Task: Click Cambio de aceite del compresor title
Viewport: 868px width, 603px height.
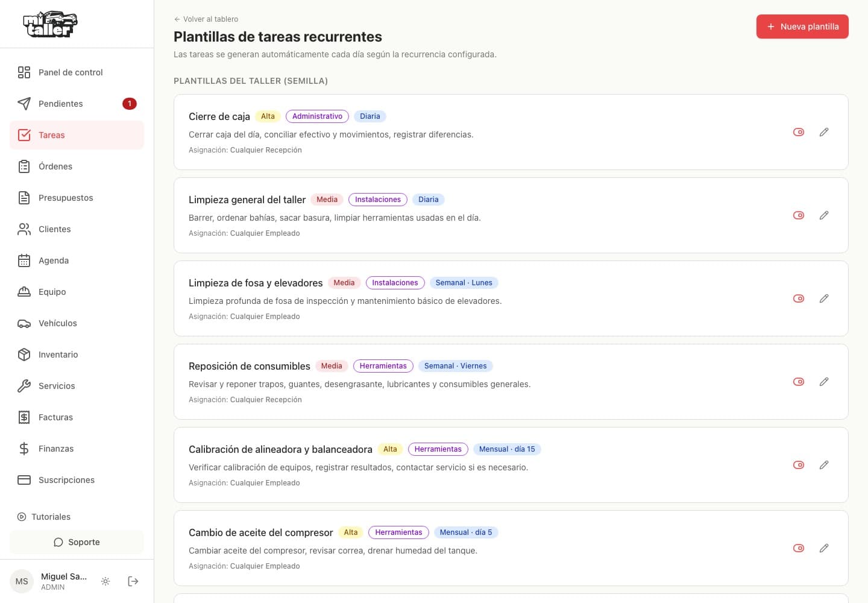Action: [261, 532]
